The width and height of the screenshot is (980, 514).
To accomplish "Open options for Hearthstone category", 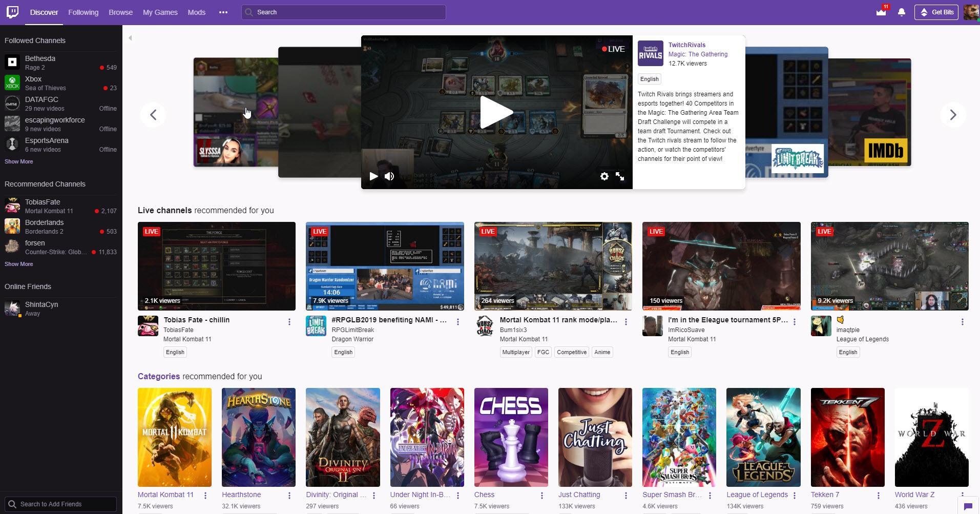I will [289, 496].
